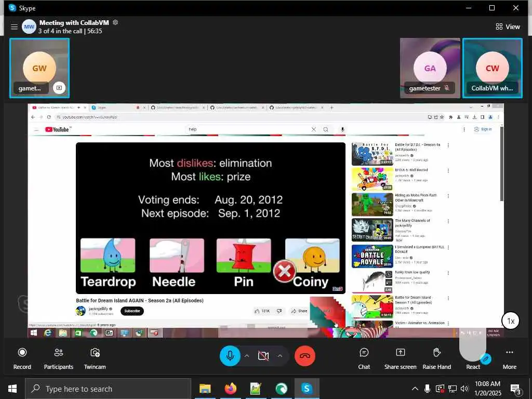532x399 pixels.
Task: Open File Explorer from taskbar
Action: [x=205, y=389]
